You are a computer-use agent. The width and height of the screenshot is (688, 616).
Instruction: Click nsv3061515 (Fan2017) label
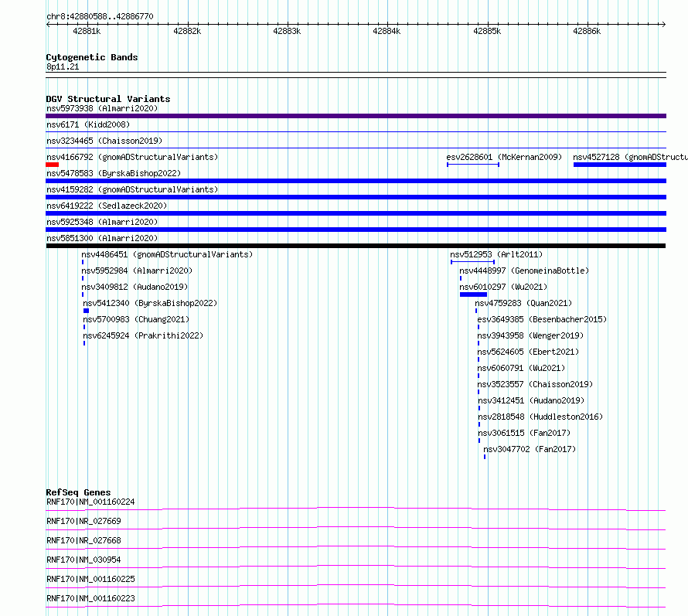(x=524, y=433)
